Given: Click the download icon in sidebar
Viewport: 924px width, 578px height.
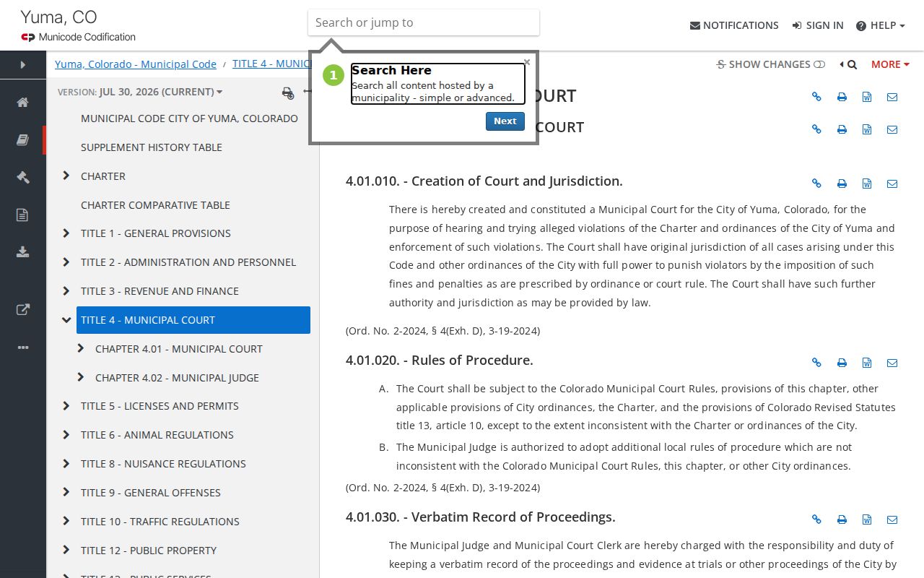Looking at the screenshot, I should [23, 252].
